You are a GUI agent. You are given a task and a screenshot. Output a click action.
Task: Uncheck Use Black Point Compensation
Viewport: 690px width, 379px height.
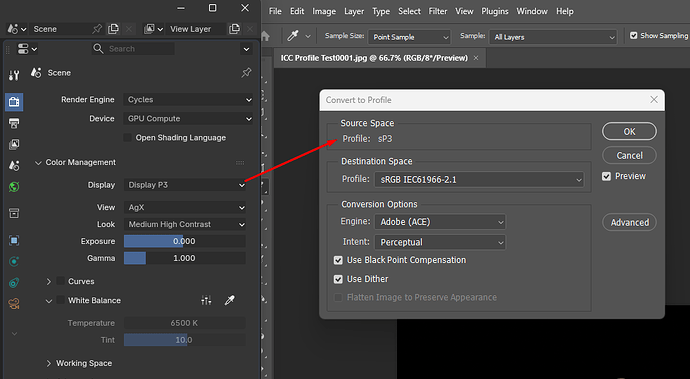(x=338, y=260)
